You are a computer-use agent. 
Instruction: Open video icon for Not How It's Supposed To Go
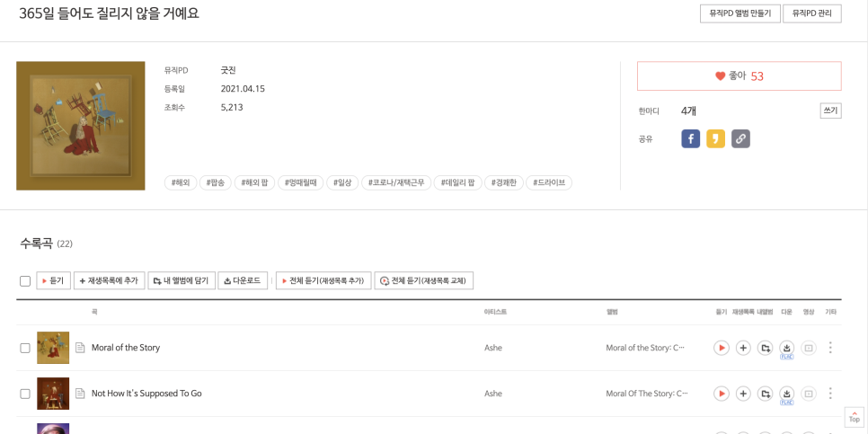point(809,394)
